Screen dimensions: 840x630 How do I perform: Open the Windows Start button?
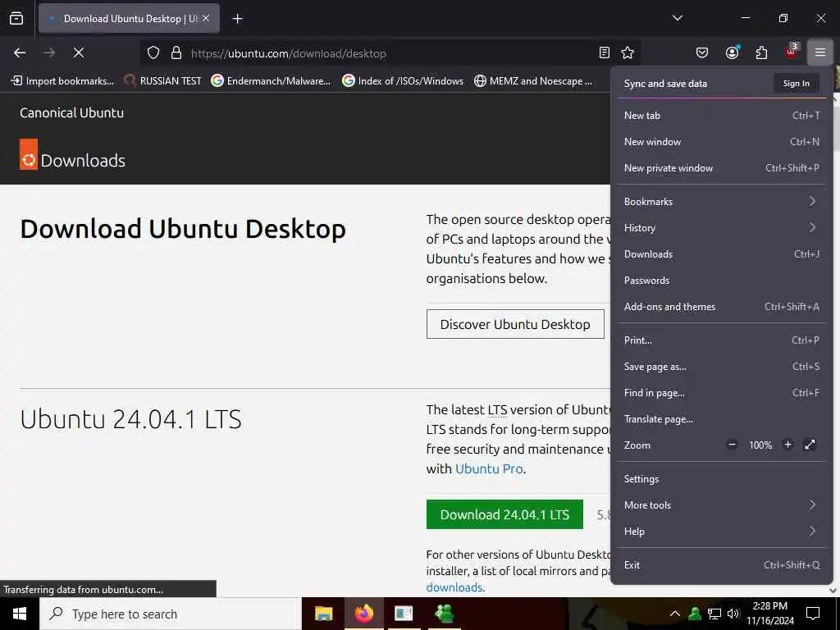click(x=20, y=614)
